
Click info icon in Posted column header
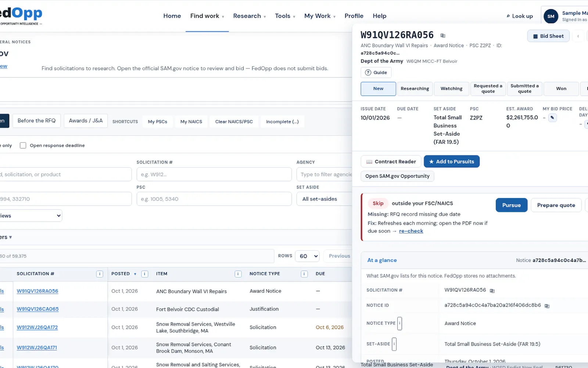[x=145, y=274]
